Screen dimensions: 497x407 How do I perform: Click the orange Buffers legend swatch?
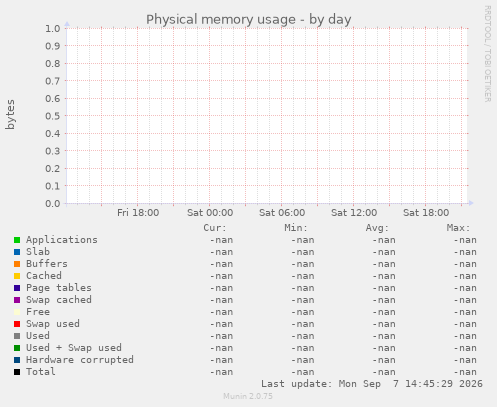click(17, 264)
